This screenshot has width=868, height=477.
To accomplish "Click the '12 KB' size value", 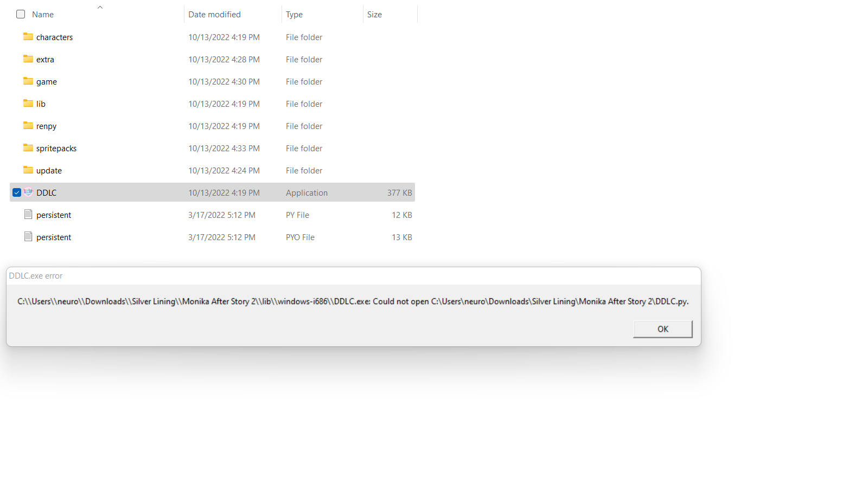I will (x=402, y=215).
